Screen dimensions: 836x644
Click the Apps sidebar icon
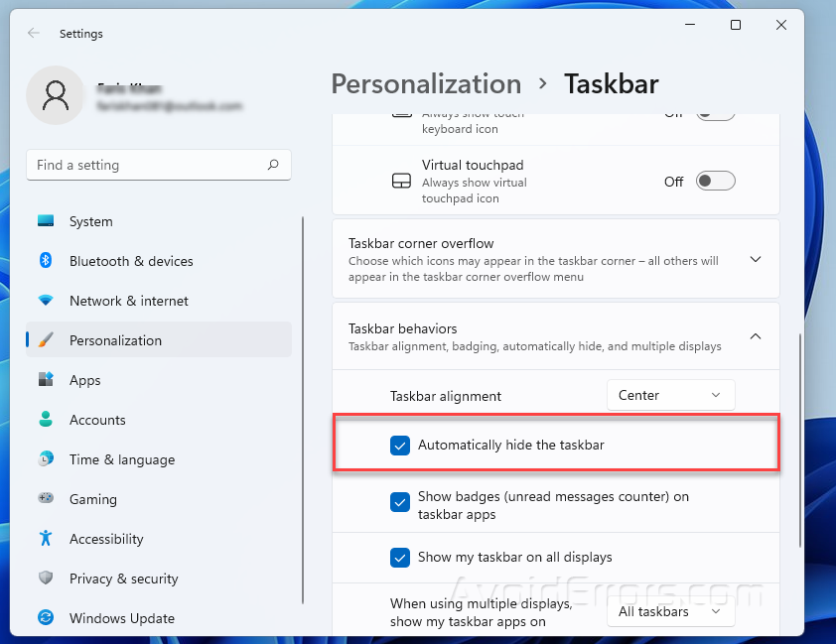[x=45, y=380]
